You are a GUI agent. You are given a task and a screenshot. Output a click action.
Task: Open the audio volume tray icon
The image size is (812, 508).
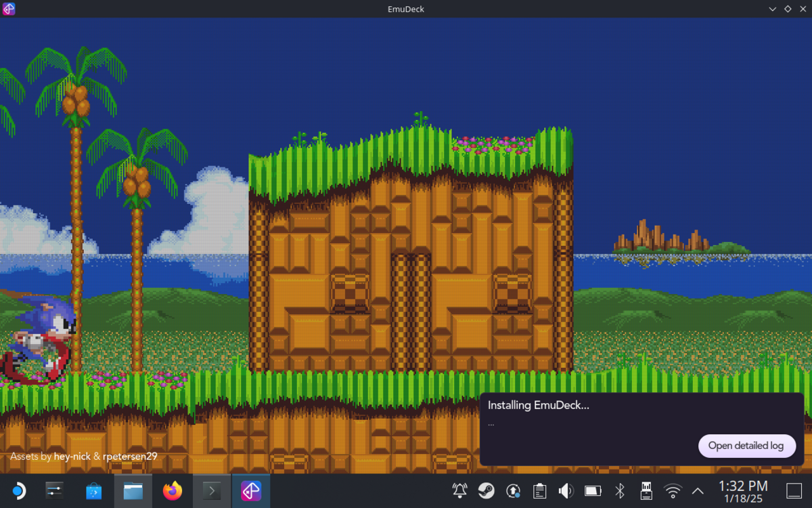(x=566, y=491)
